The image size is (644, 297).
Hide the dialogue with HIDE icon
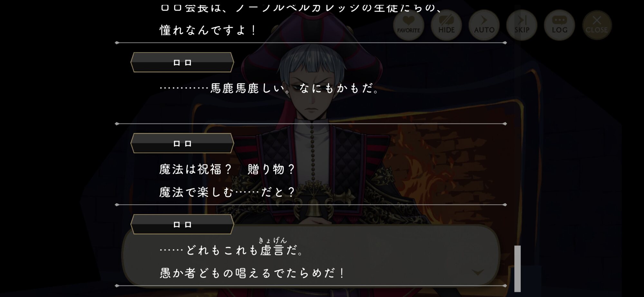[446, 25]
